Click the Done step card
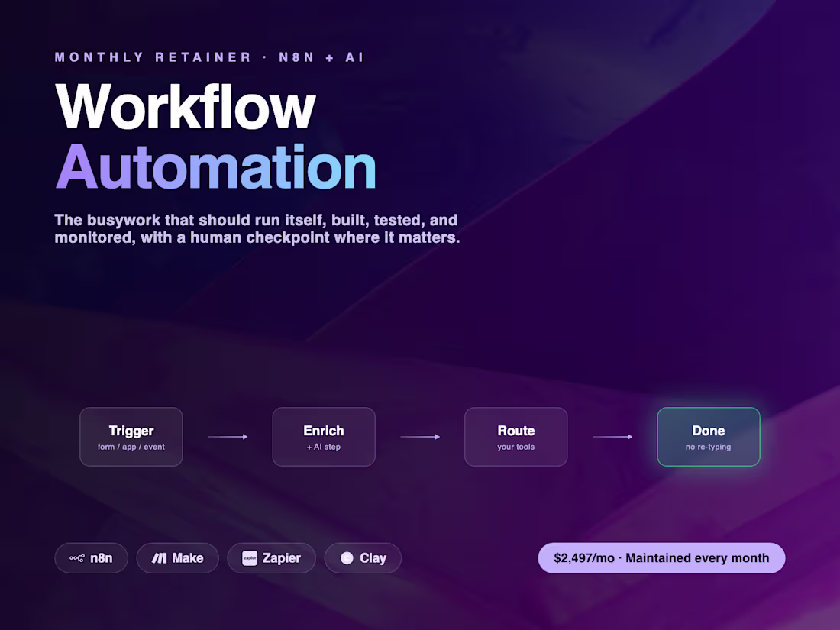 [x=708, y=437]
